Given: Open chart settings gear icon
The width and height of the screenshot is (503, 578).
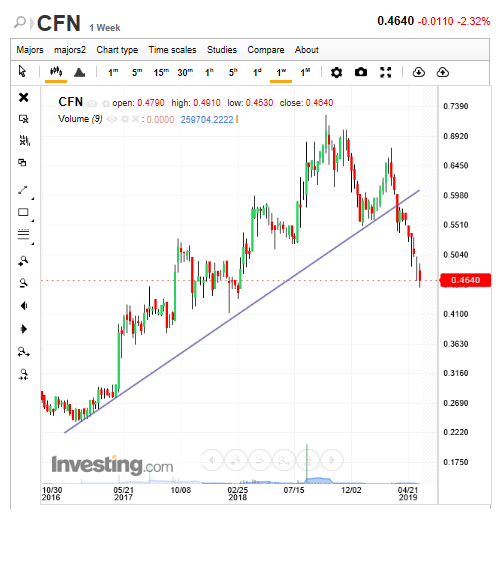Looking at the screenshot, I should (336, 72).
